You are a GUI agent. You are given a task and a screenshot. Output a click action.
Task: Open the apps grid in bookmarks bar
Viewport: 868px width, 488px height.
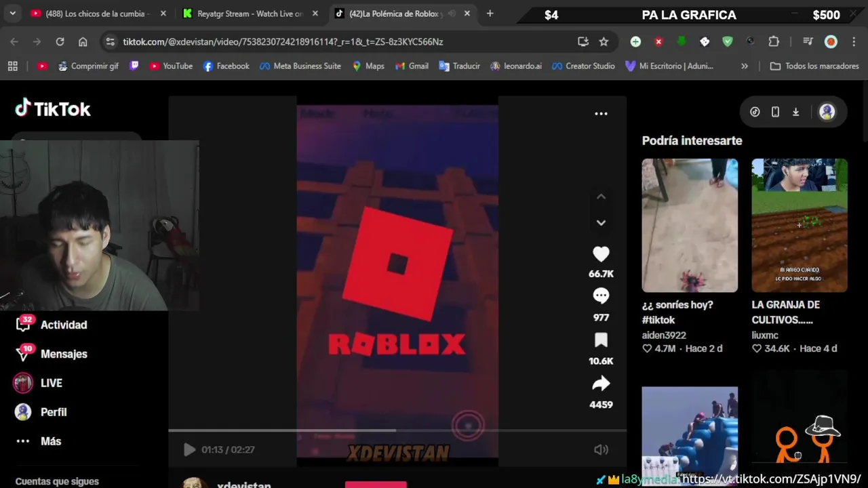(12, 66)
